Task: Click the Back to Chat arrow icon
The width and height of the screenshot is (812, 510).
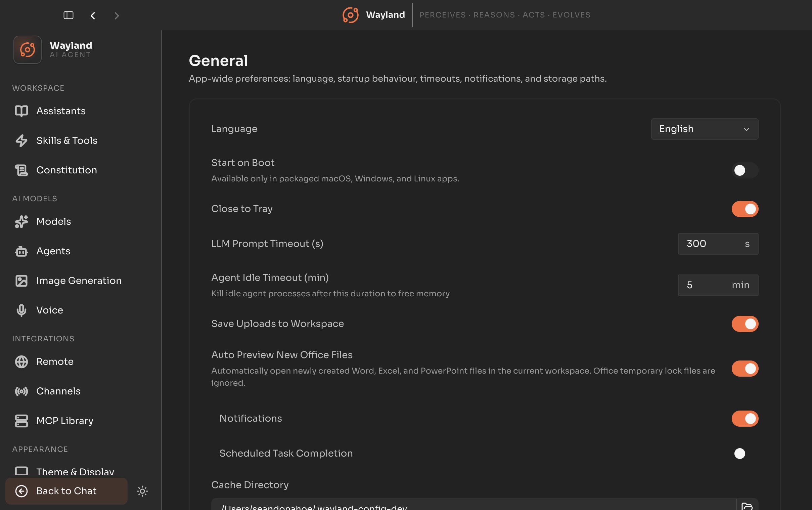Action: (x=21, y=491)
